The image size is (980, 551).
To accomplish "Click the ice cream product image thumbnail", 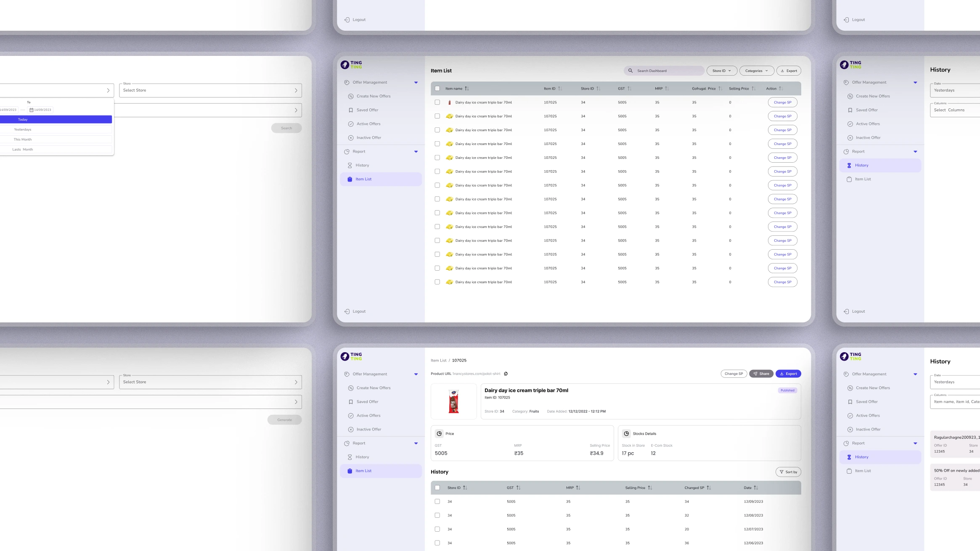I will tap(453, 401).
